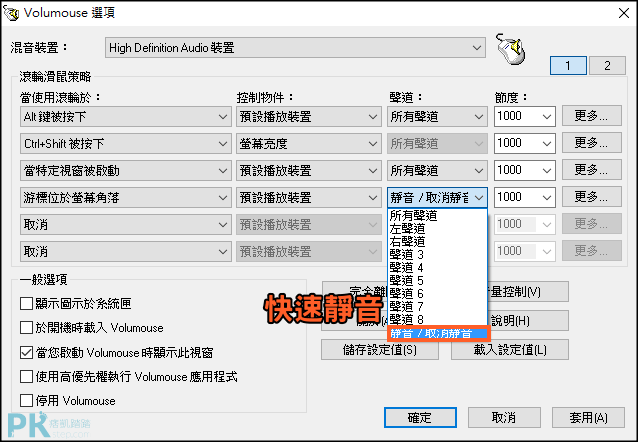This screenshot has width=638, height=442.
Task: Select 聲道 5 from the open list
Action: pyautogui.click(x=437, y=280)
